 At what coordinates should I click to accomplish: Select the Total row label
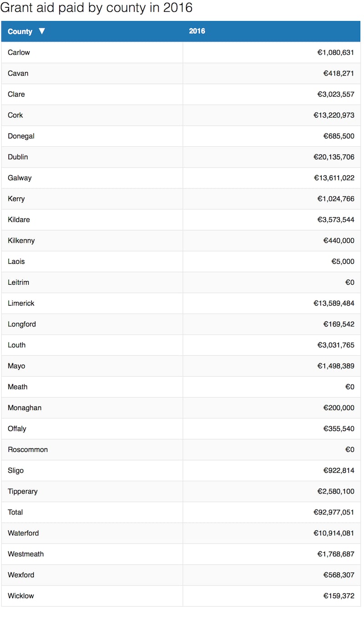(15, 513)
